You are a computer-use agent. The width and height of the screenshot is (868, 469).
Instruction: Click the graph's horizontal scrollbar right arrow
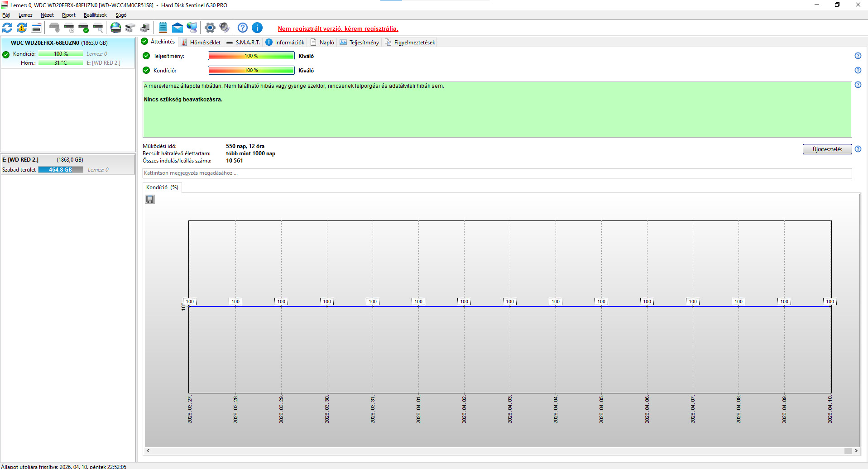click(856, 451)
